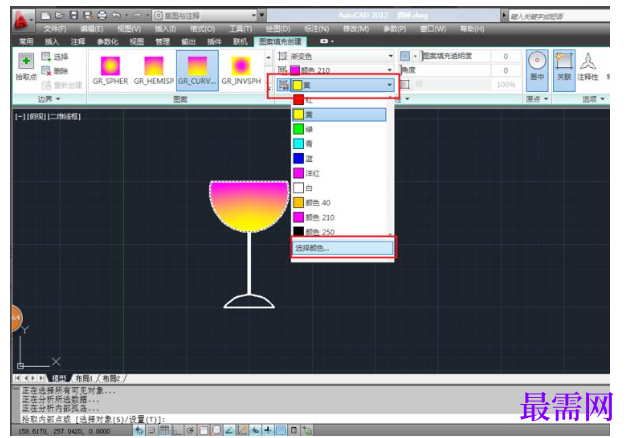Click the Save disk icon

[74, 15]
